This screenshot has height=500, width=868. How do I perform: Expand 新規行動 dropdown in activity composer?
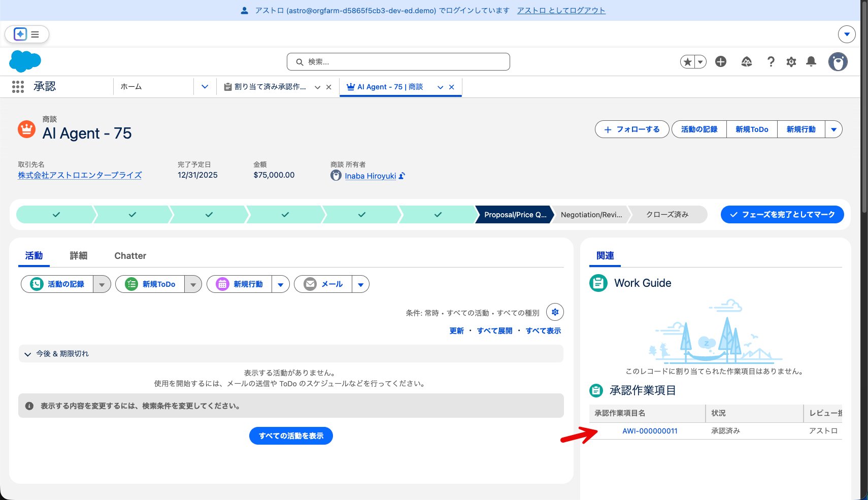click(281, 284)
